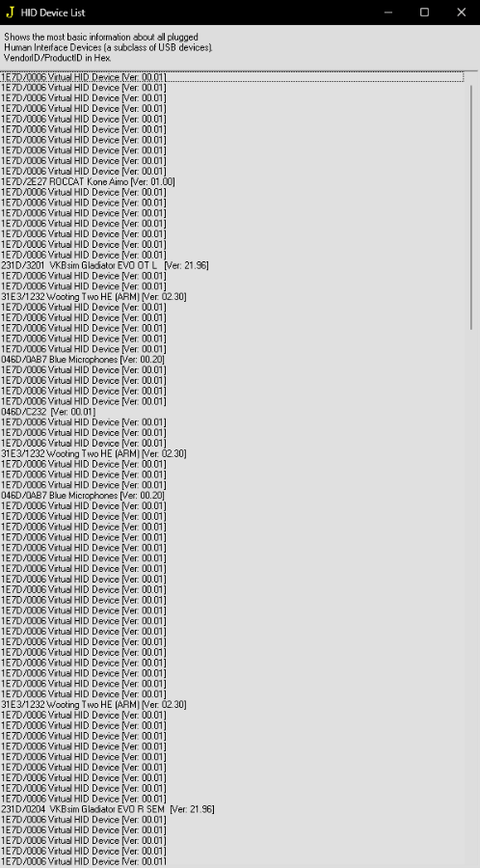Select Virtual HID Device directly below ROCCAT Kone Aimo

tap(83, 192)
